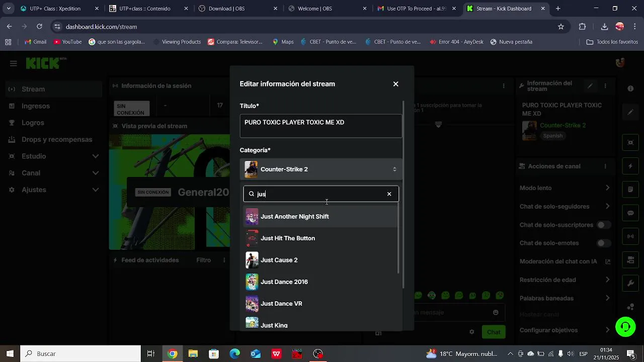Open the Counter-Strike 2 category dropdown
Image resolution: width=644 pixels, height=362 pixels.
point(321,169)
